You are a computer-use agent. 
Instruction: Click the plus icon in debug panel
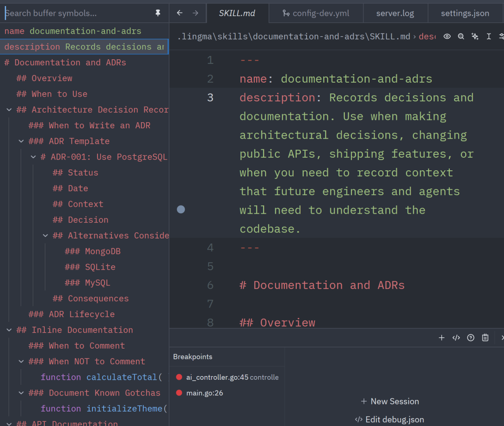pyautogui.click(x=441, y=338)
